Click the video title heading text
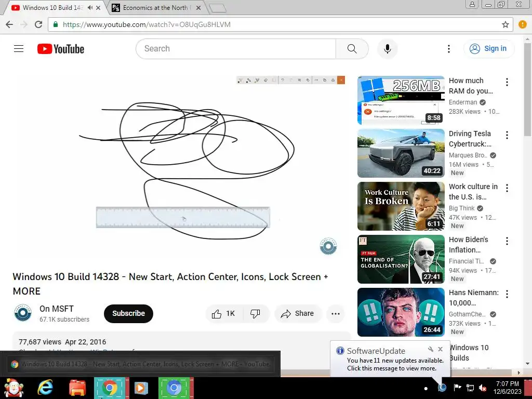Image resolution: width=532 pixels, height=399 pixels. [170, 284]
